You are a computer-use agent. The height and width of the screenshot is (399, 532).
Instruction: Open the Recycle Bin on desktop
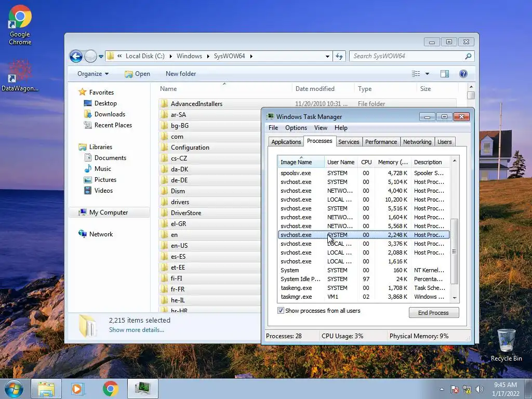(506, 345)
